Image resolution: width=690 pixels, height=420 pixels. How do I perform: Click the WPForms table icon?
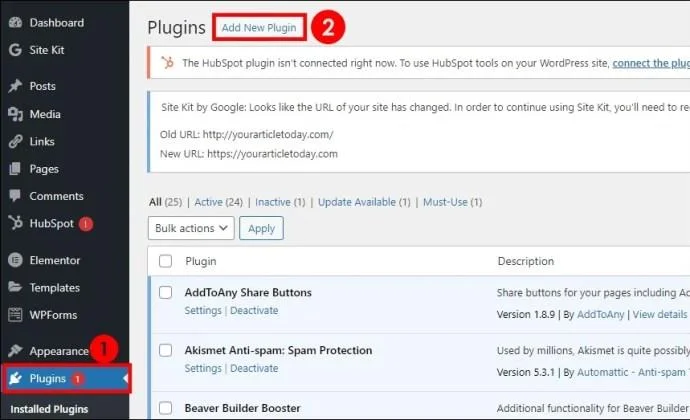click(x=15, y=315)
